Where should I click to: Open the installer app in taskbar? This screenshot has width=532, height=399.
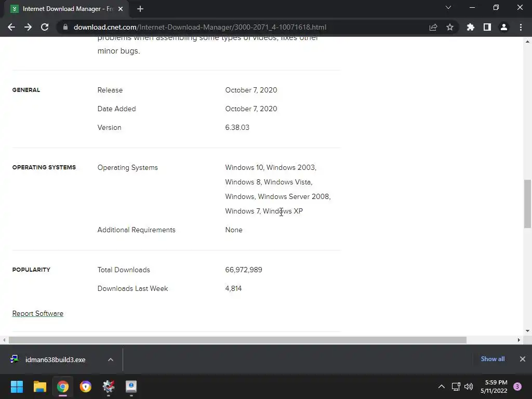tap(131, 387)
